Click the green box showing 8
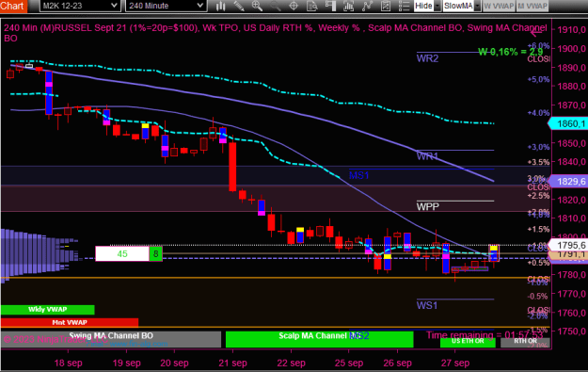Image resolution: width=588 pixels, height=372 pixels. tap(155, 253)
